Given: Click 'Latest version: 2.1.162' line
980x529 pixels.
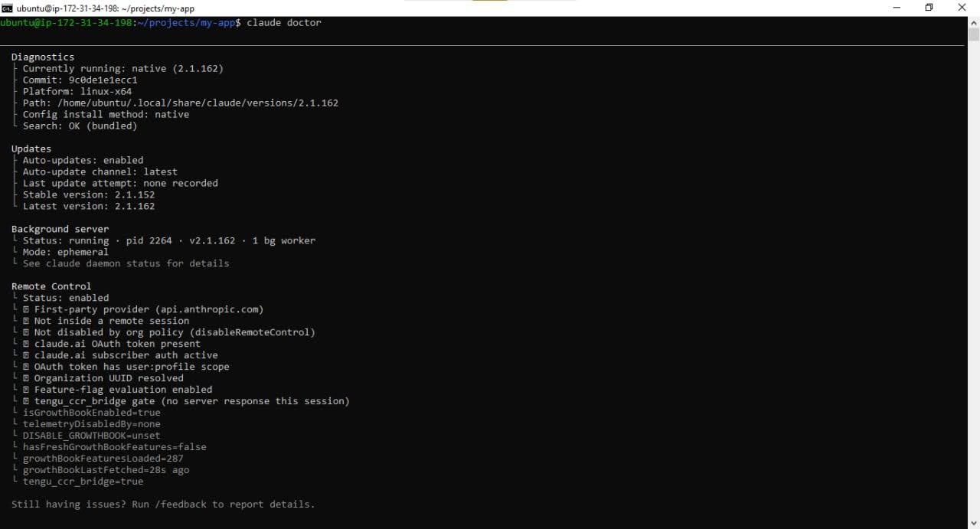Looking at the screenshot, I should [x=88, y=207].
